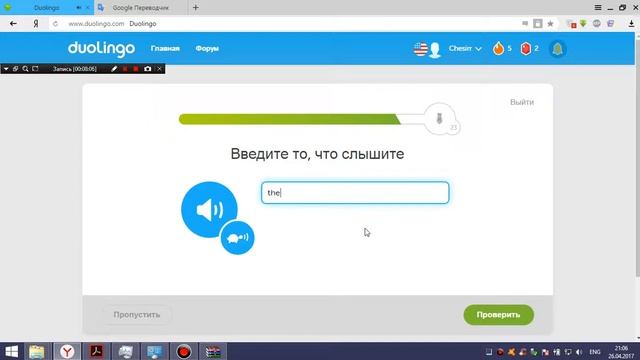640x360 pixels.
Task: Skip this exercise with Пропустить
Action: pos(137,315)
